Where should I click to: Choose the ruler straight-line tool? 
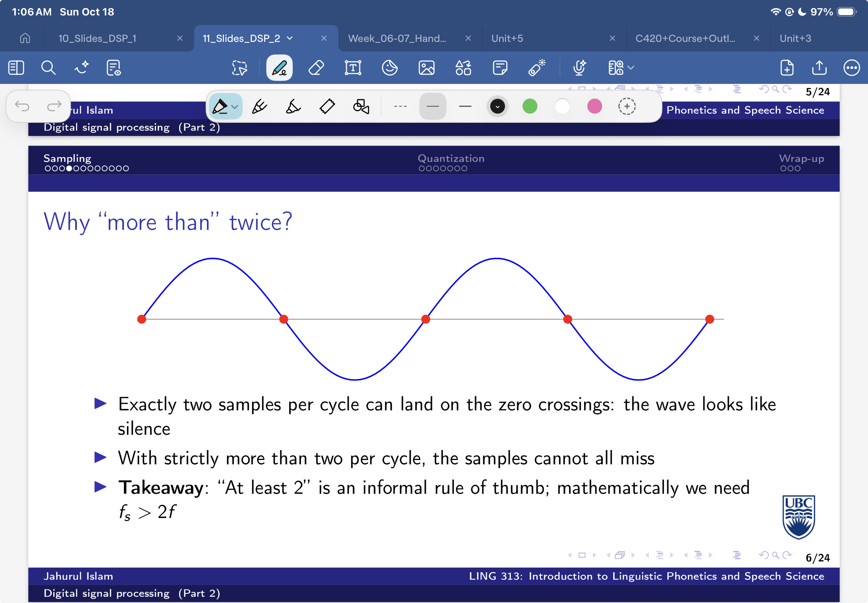point(327,107)
